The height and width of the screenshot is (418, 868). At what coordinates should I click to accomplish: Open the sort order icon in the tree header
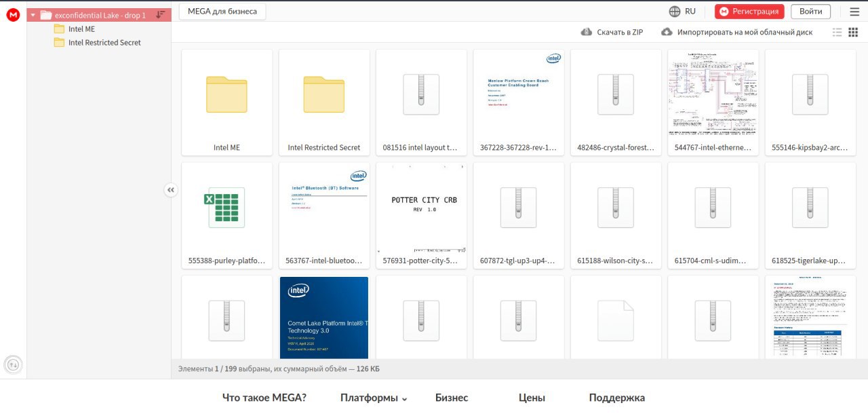[x=161, y=15]
